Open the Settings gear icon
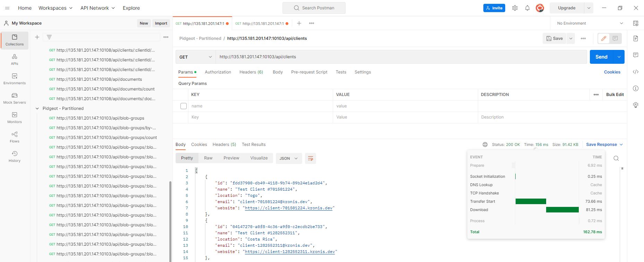644x262 pixels. click(515, 8)
